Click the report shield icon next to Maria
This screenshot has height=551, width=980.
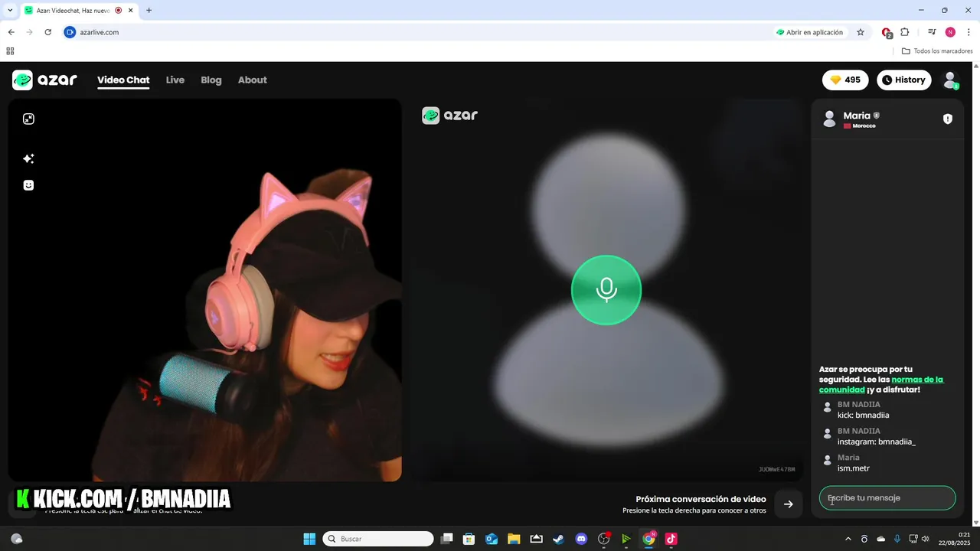(x=948, y=119)
